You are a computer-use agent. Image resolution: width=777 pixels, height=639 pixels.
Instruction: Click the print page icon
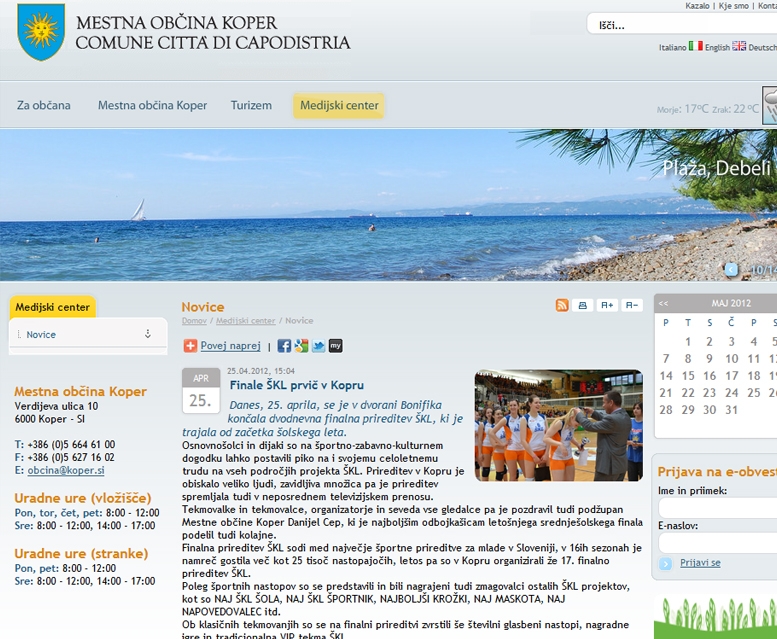pyautogui.click(x=583, y=305)
